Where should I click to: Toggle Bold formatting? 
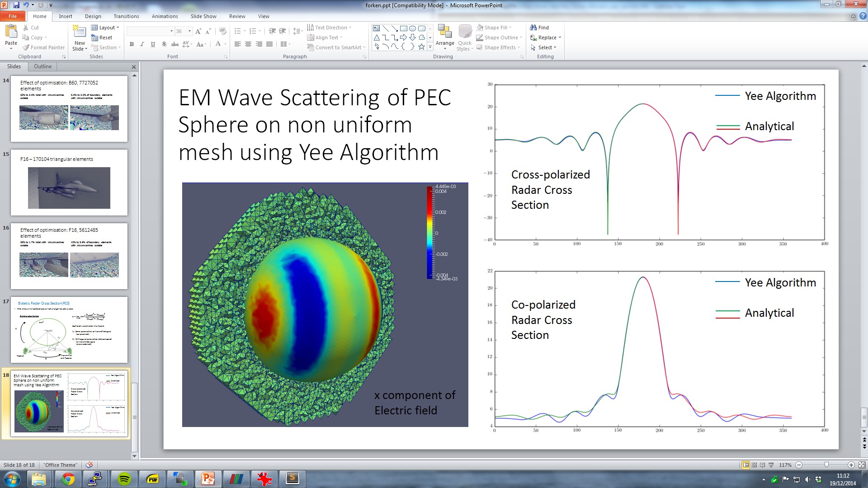coord(132,44)
